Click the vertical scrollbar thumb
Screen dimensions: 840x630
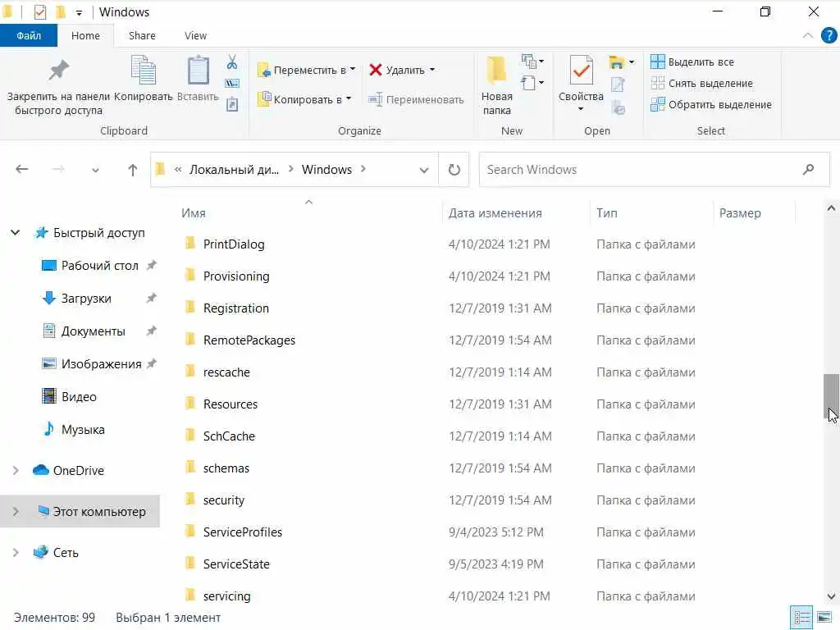coord(831,396)
